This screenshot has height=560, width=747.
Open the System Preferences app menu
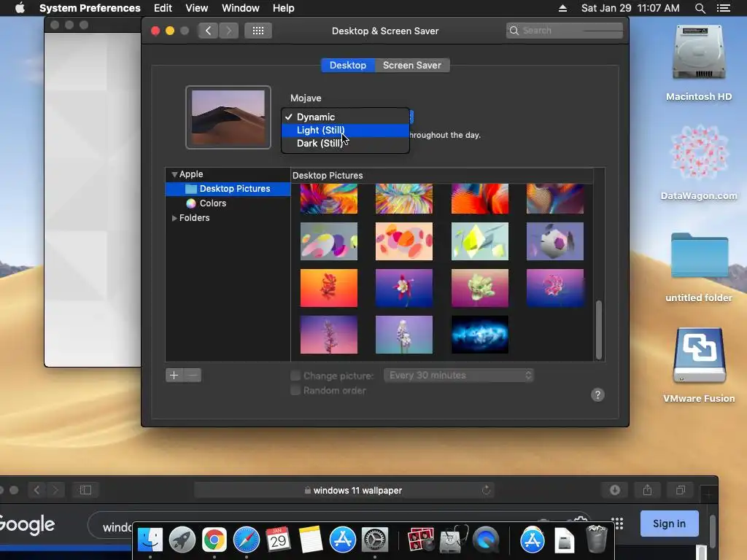90,8
